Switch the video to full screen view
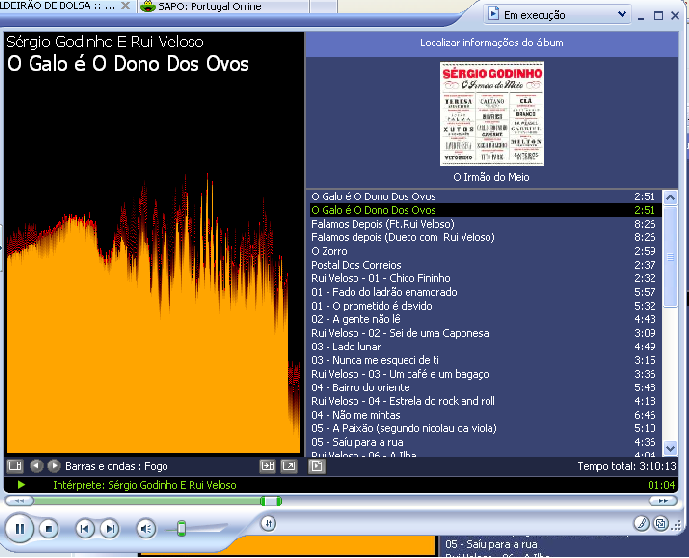This screenshot has height=558, width=689. click(x=289, y=466)
